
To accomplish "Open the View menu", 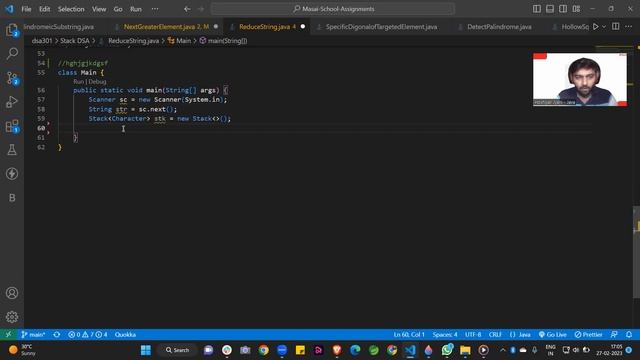I will click(x=99, y=9).
